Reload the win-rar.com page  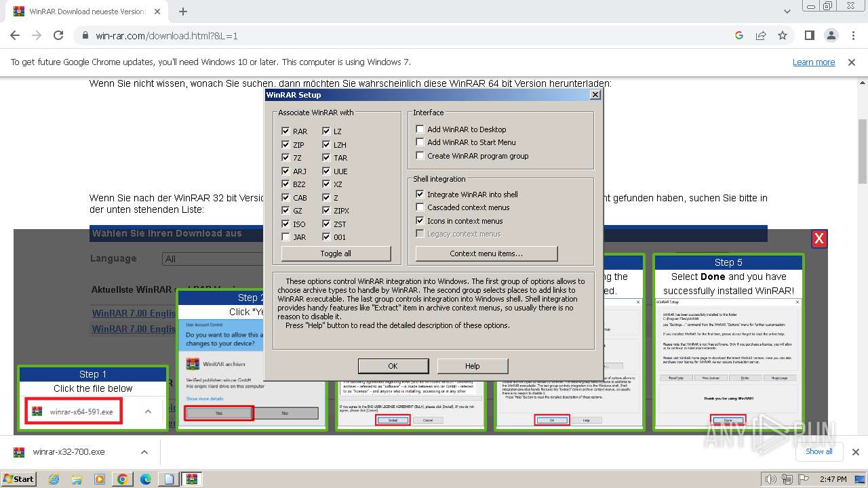58,36
